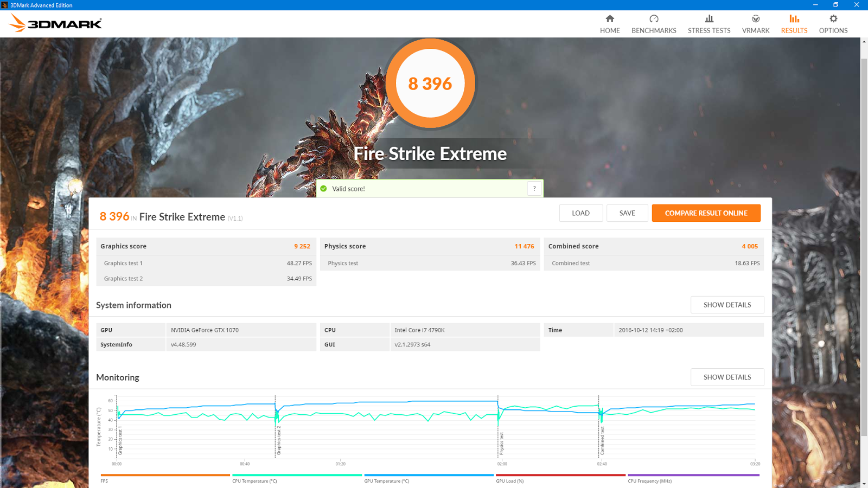Click the Graphics score value 9 252

(x=302, y=246)
